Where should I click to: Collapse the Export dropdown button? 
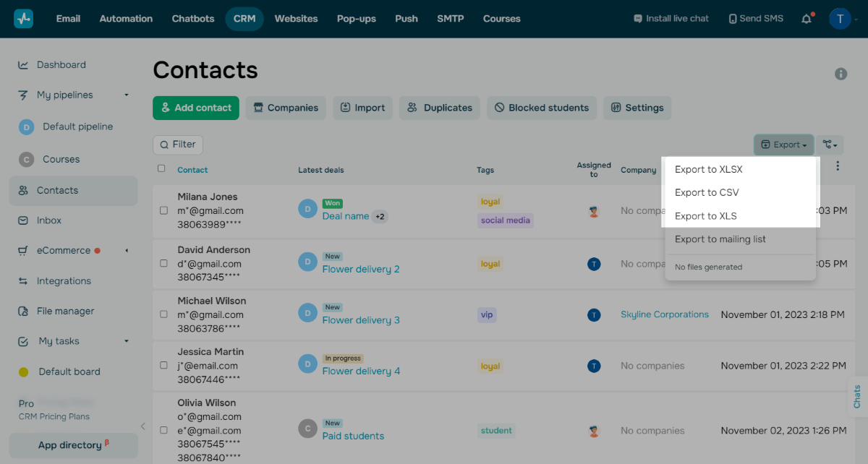click(783, 145)
